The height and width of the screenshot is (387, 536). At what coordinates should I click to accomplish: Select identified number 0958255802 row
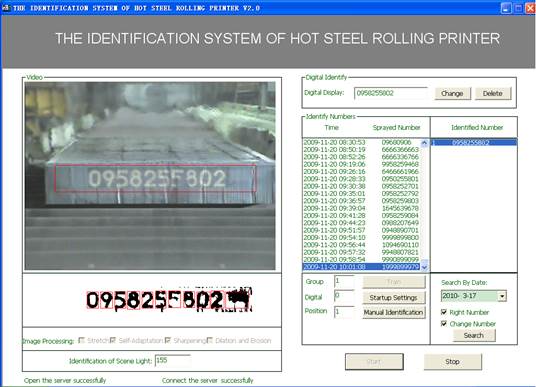[x=474, y=143]
